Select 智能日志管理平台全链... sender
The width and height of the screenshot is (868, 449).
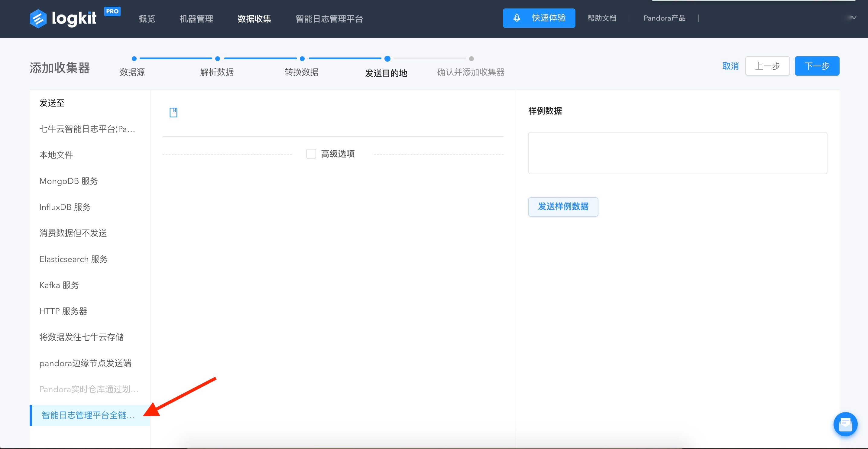click(x=90, y=415)
